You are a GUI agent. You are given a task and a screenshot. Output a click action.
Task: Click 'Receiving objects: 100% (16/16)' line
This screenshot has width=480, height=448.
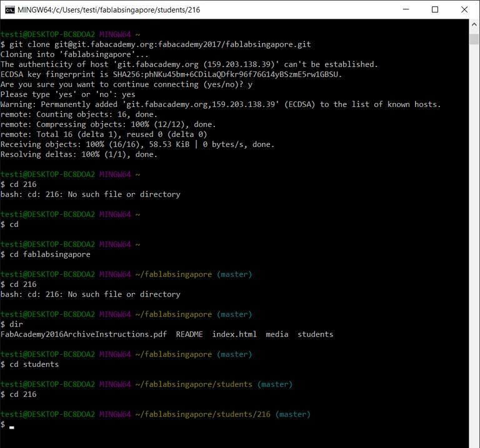[x=137, y=144]
